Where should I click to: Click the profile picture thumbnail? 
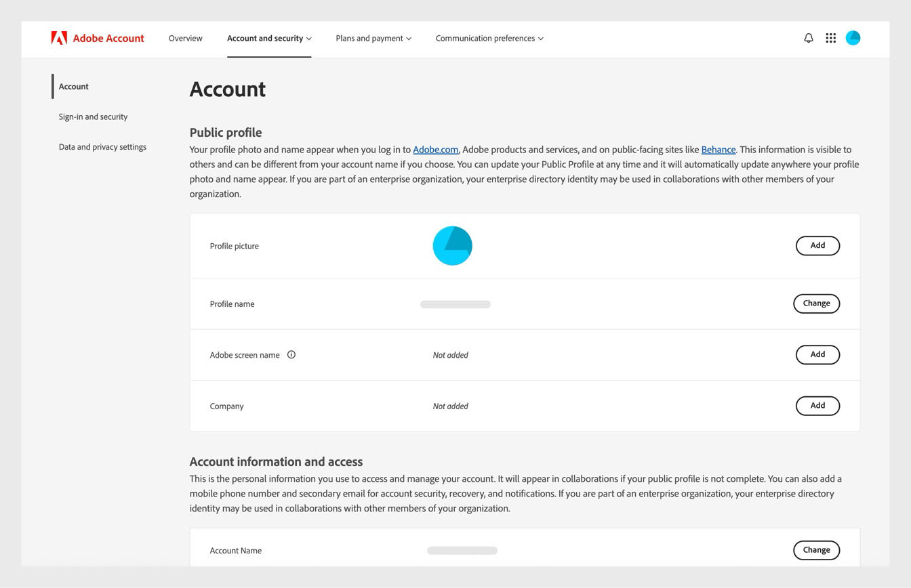coord(452,245)
